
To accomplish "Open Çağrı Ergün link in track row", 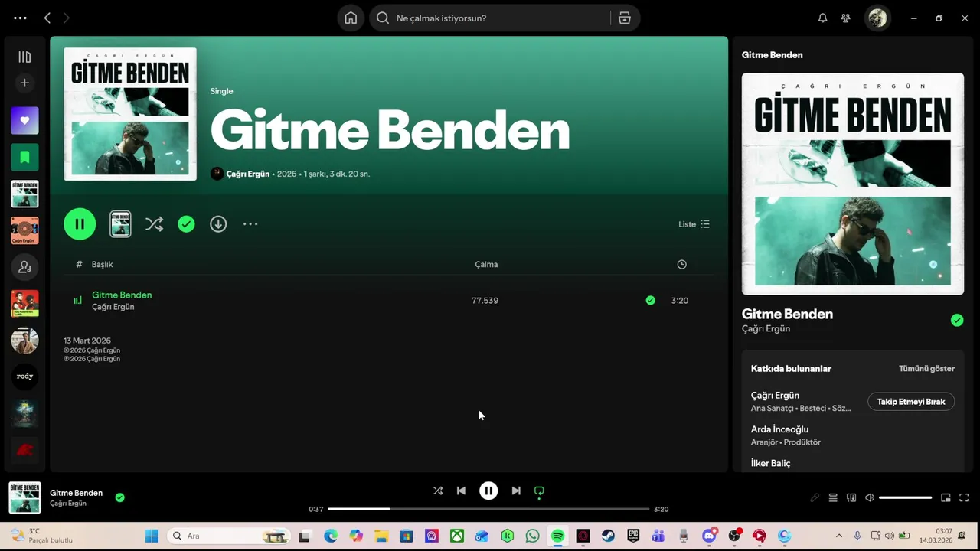I will pyautogui.click(x=113, y=307).
